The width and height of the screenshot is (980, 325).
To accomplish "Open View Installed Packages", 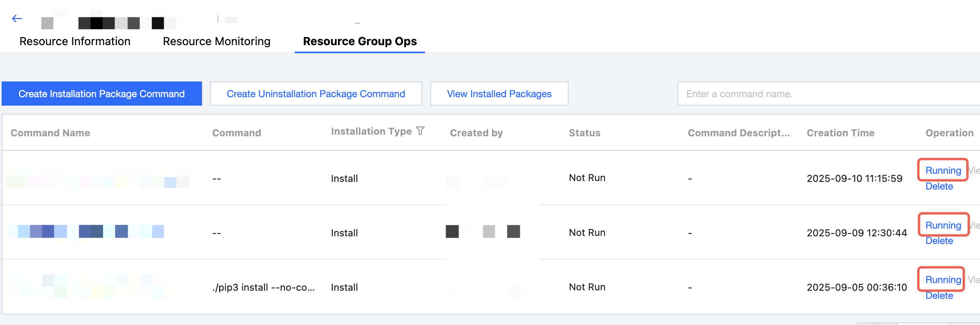I will [x=499, y=94].
